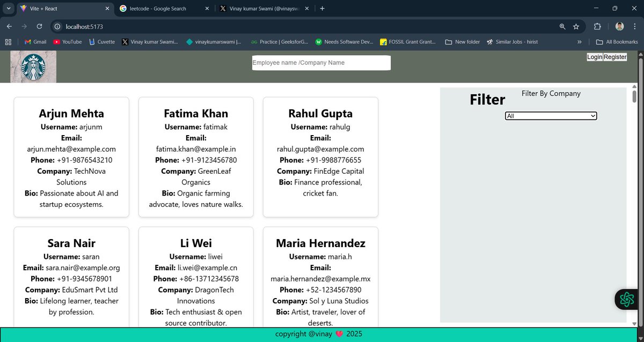Minimize the Chrome window
Image resolution: width=644 pixels, height=342 pixels.
595,9
